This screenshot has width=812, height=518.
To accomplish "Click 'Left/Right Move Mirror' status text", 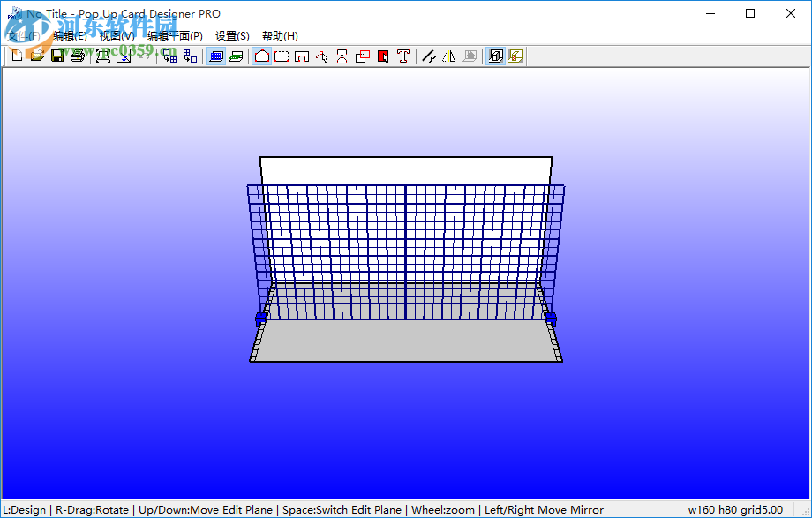I will (x=544, y=510).
